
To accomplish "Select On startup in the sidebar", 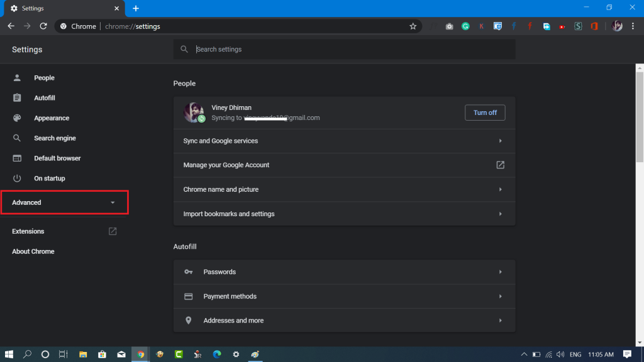I will pos(49,178).
